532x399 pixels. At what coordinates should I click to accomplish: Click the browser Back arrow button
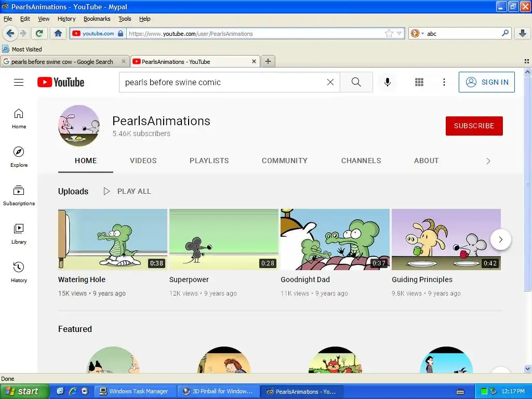10,33
